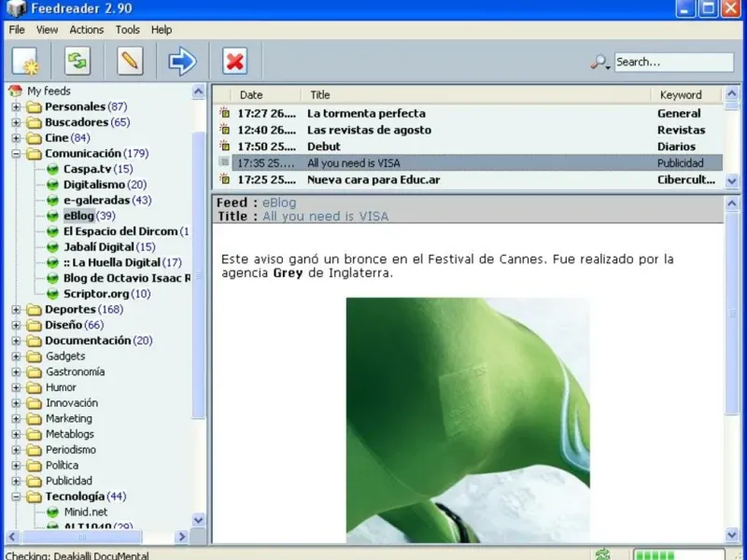This screenshot has width=747, height=560.
Task: Expand the Documentación folder
Action: 16,341
